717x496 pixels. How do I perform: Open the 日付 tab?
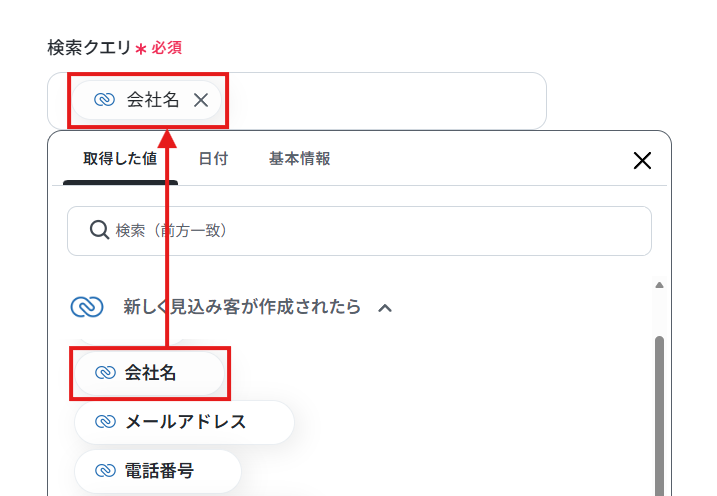click(213, 159)
